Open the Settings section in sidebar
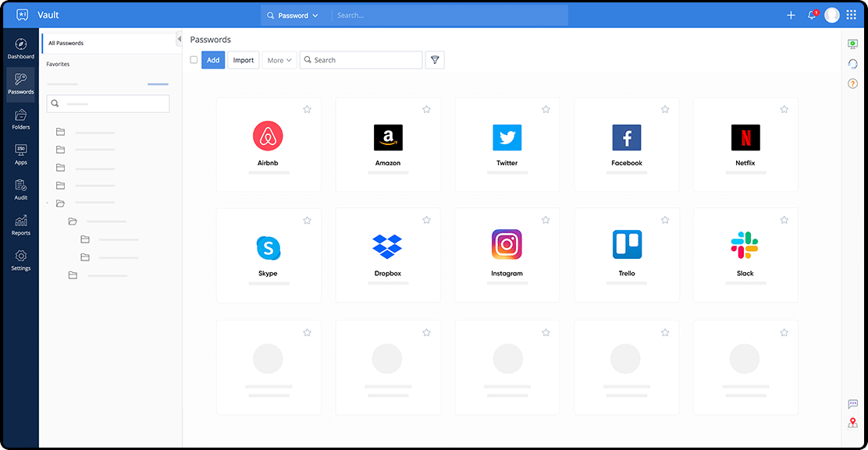This screenshot has height=450, width=868. tap(21, 260)
